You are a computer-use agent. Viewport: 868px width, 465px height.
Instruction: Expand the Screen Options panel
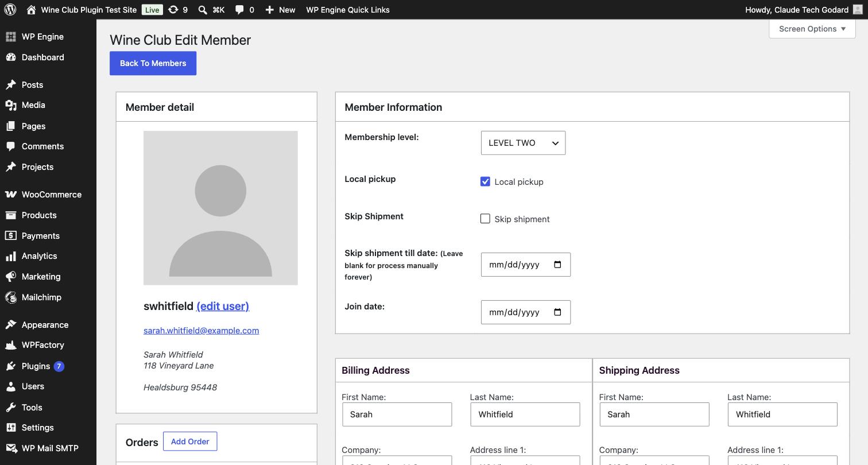click(x=812, y=29)
